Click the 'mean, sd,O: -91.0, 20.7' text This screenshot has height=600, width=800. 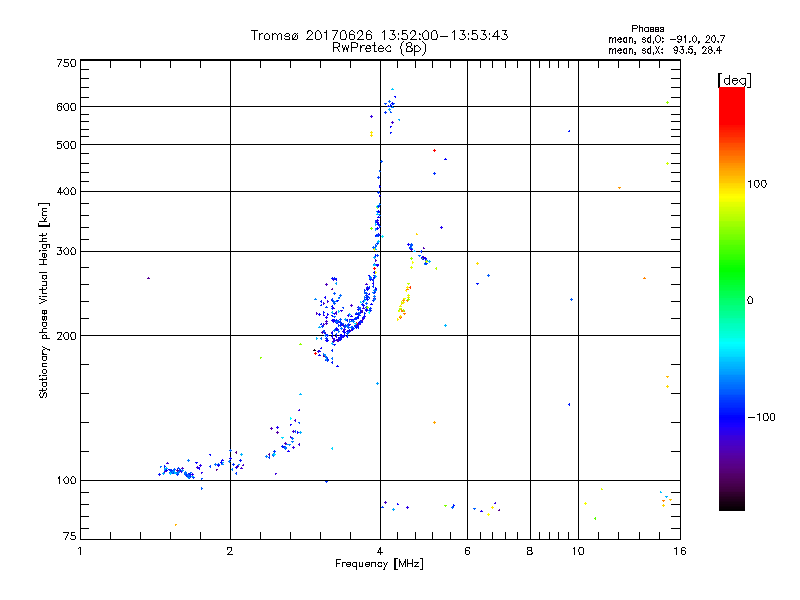coord(666,39)
